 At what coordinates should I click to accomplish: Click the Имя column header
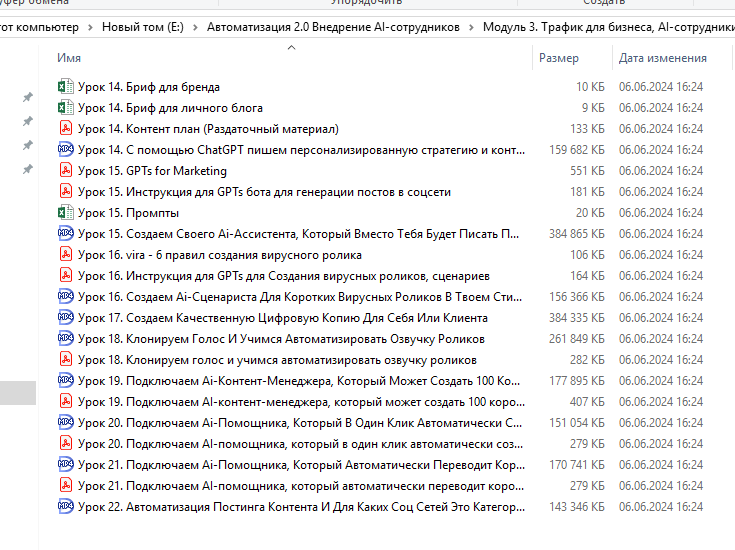pos(70,58)
